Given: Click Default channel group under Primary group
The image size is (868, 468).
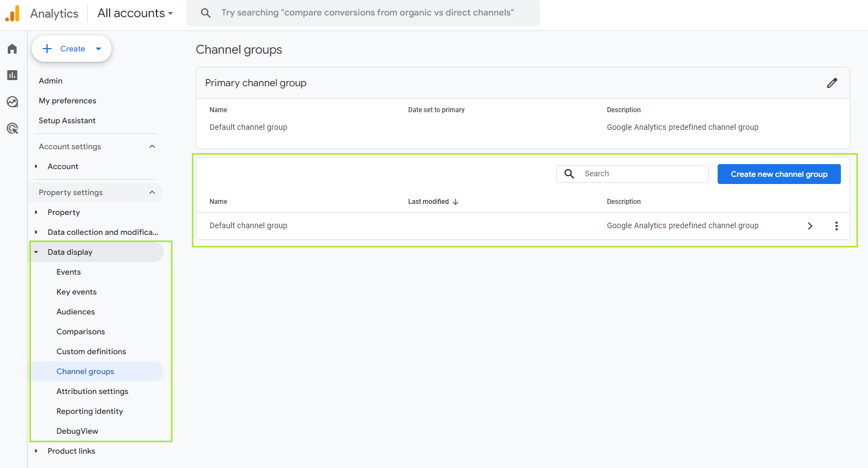Looking at the screenshot, I should coord(248,127).
